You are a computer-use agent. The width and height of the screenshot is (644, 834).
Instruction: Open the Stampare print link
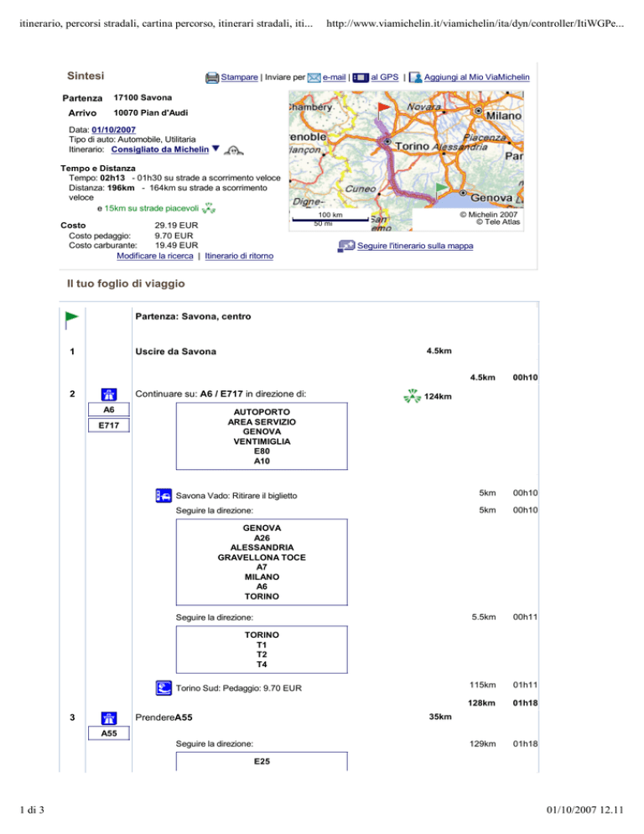(239, 77)
